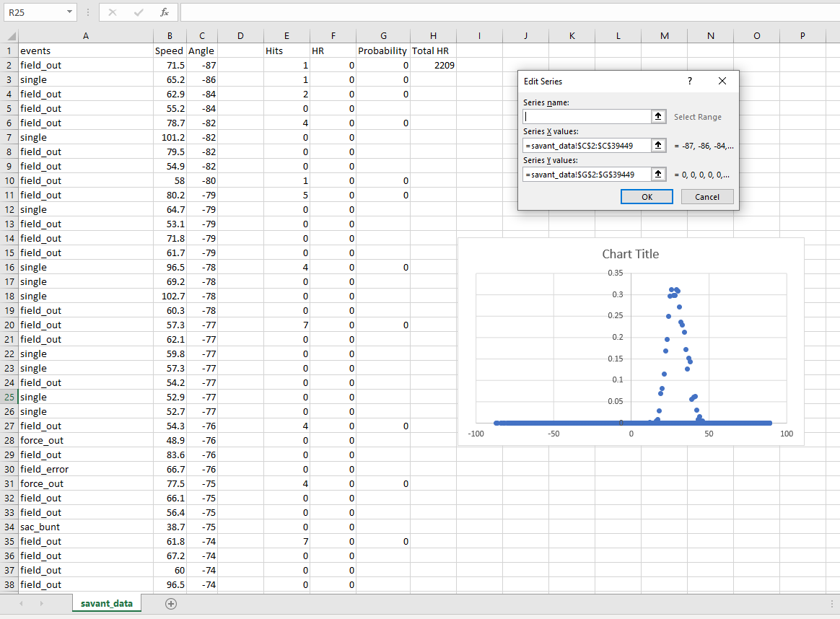Click the speed value 101.2 cell

(x=170, y=138)
